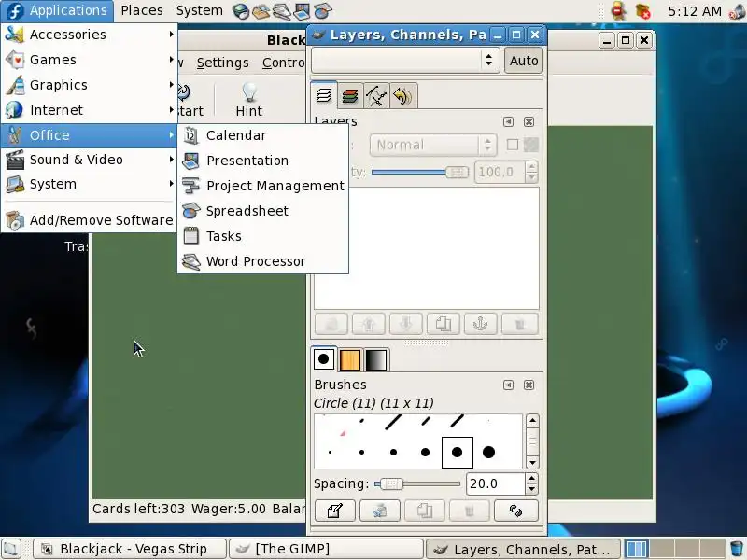
Task: Adjust the layer opacity slider
Action: tap(419, 172)
